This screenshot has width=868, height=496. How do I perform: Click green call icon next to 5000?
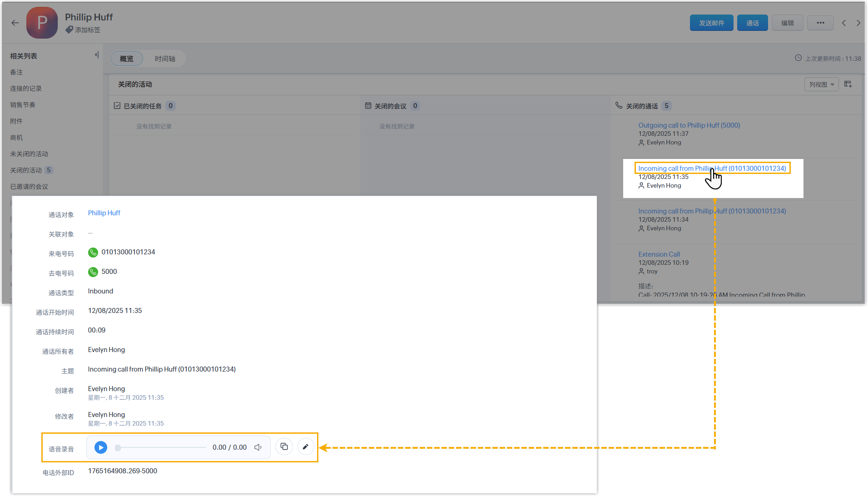93,272
